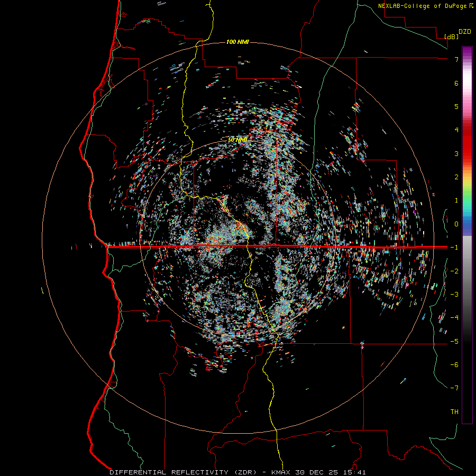Click the 4 value on the scale
The width and height of the screenshot is (476, 476).
coord(456,130)
